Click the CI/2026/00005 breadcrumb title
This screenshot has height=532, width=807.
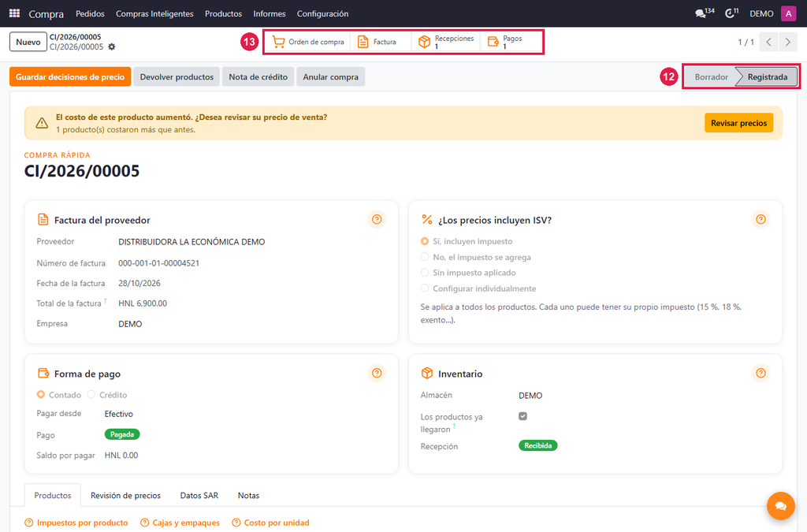75,37
